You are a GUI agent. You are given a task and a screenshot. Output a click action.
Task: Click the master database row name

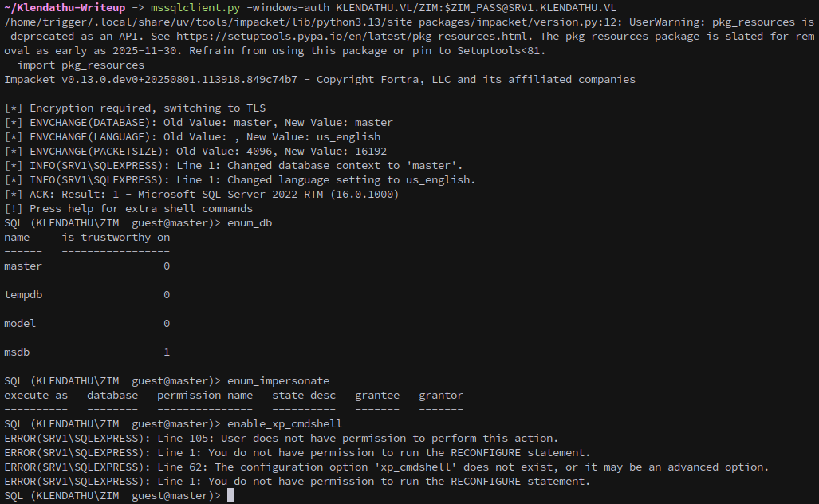(x=23, y=266)
